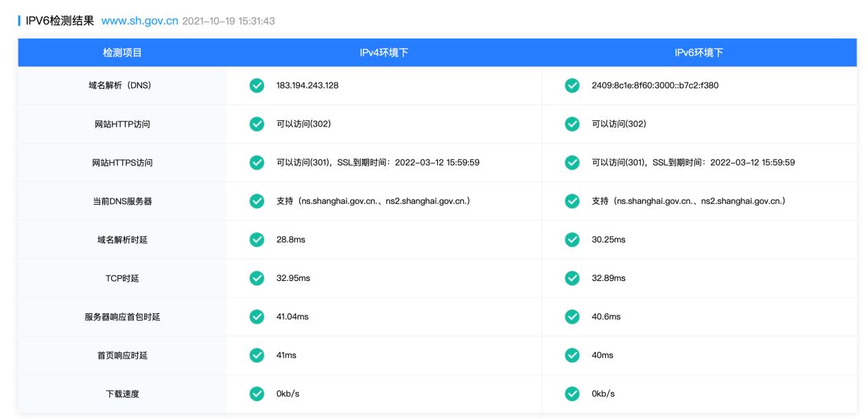Click the 40ms homepage response value
The height and width of the screenshot is (419, 868).
[602, 355]
